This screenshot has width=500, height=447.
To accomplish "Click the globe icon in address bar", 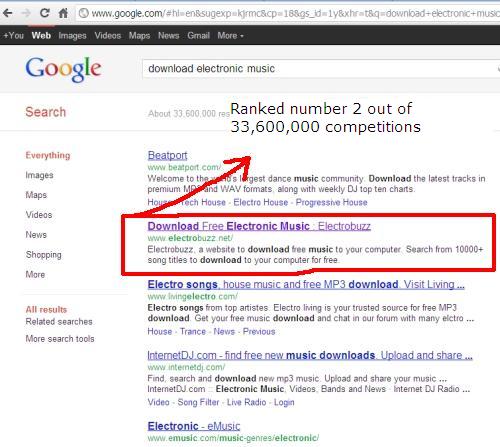I will tap(84, 13).
